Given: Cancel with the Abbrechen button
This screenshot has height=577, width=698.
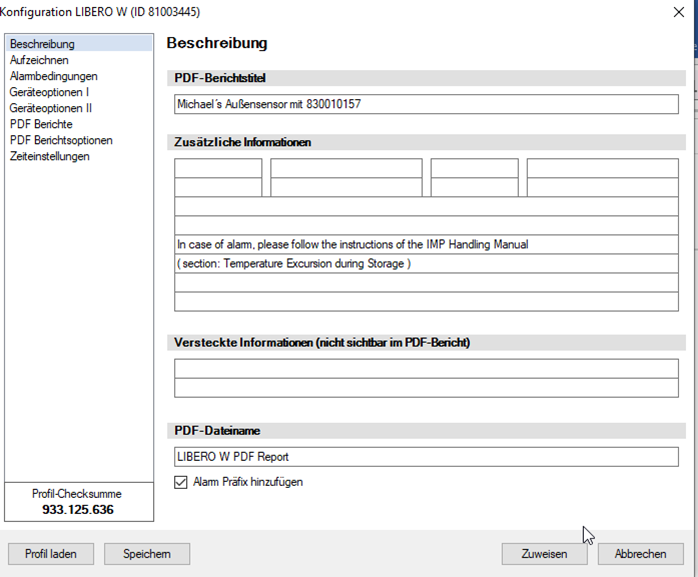Looking at the screenshot, I should (x=640, y=554).
